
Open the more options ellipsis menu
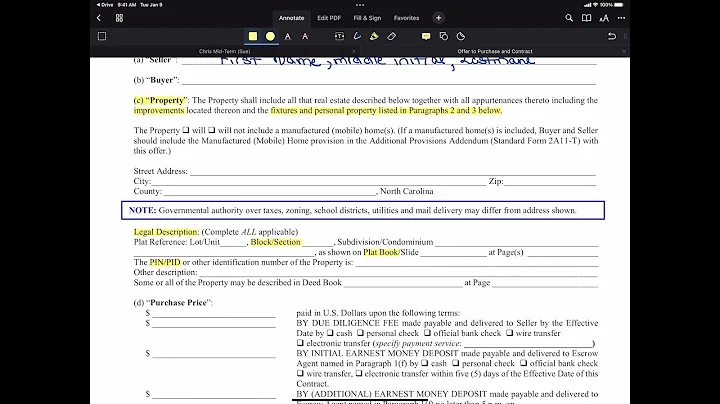[621, 18]
